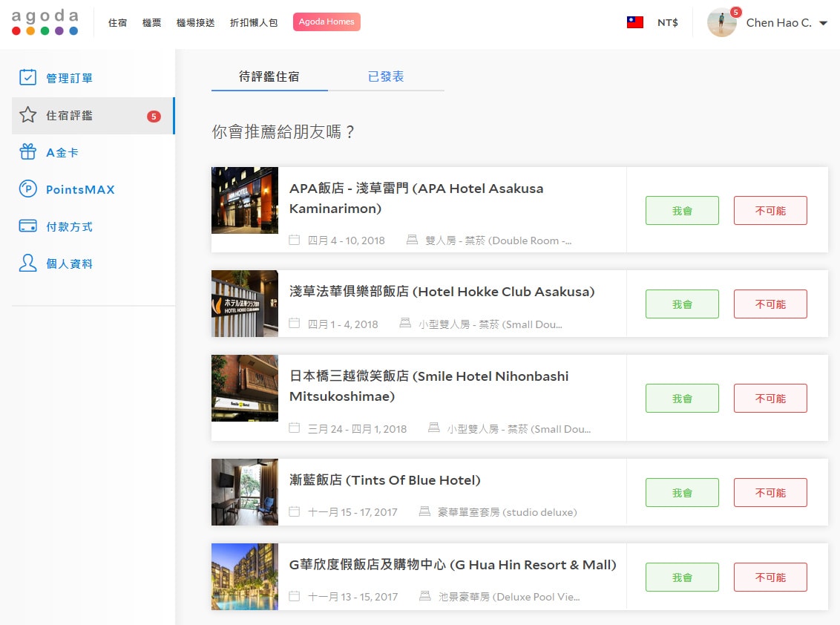Click the PointsMAX circled P icon
This screenshot has height=625, width=840.
28,189
